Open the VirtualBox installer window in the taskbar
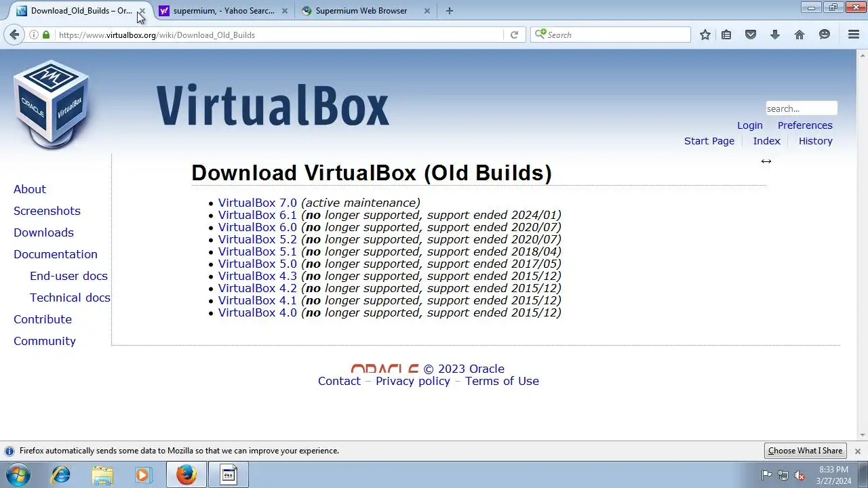The image size is (868, 488). tap(229, 474)
